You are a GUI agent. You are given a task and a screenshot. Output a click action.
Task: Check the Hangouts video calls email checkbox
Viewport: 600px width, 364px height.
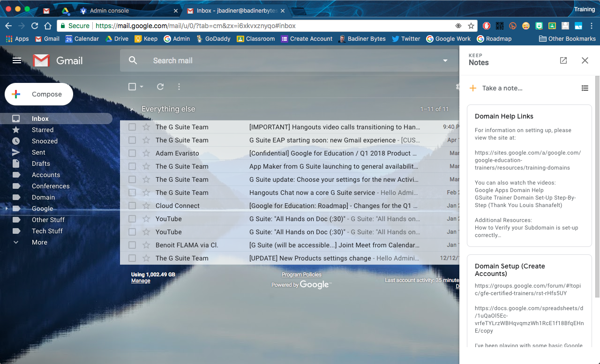132,127
